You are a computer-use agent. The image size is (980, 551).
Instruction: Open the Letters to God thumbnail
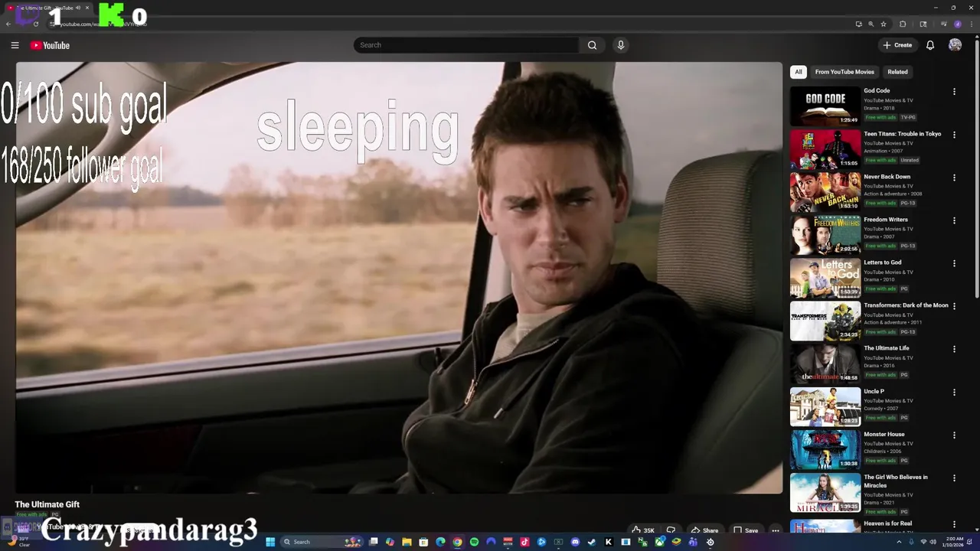point(825,278)
